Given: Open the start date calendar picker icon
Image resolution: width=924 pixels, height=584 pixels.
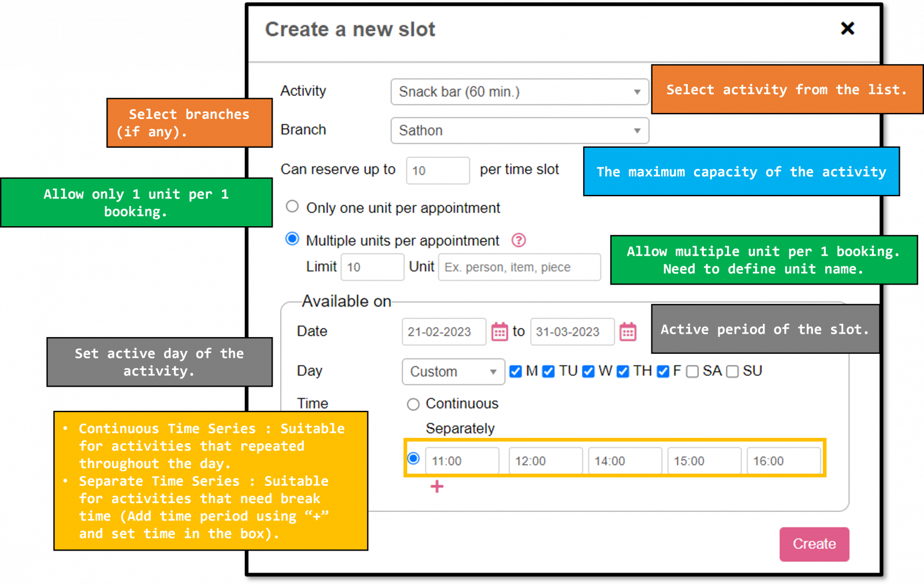Looking at the screenshot, I should coord(500,332).
